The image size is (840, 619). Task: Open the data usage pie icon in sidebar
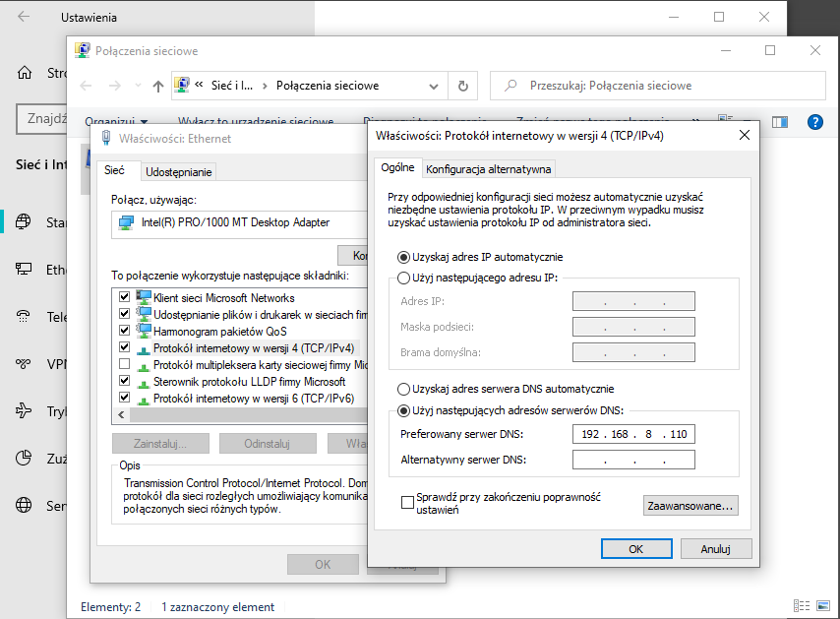[24, 458]
